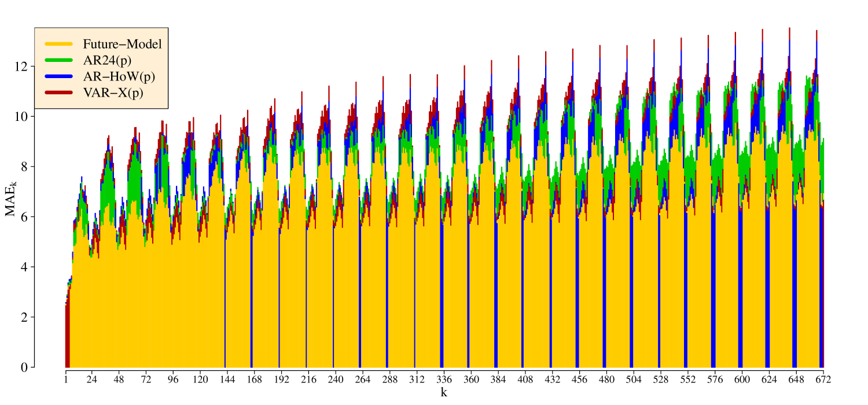This screenshot has height=405, width=868.
Task: Select the Future-Model legend label
Action: point(122,44)
